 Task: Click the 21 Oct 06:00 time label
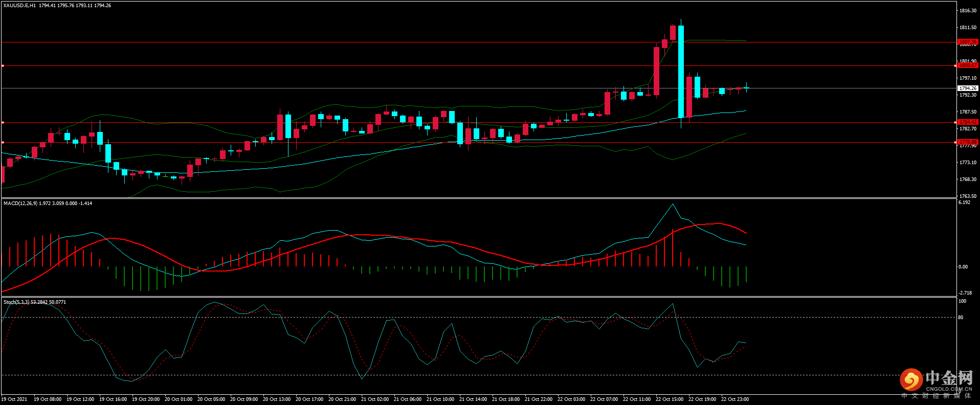point(408,399)
